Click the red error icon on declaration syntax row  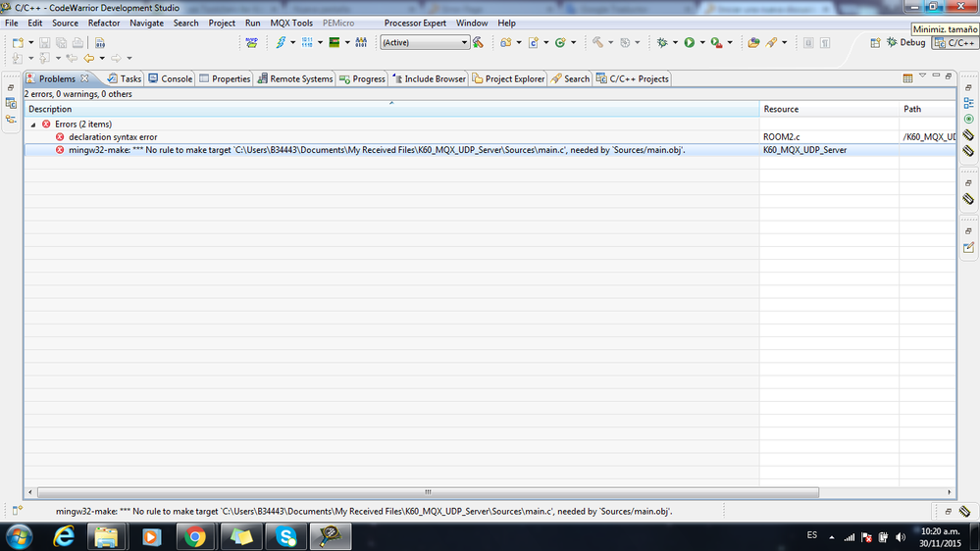coord(60,137)
